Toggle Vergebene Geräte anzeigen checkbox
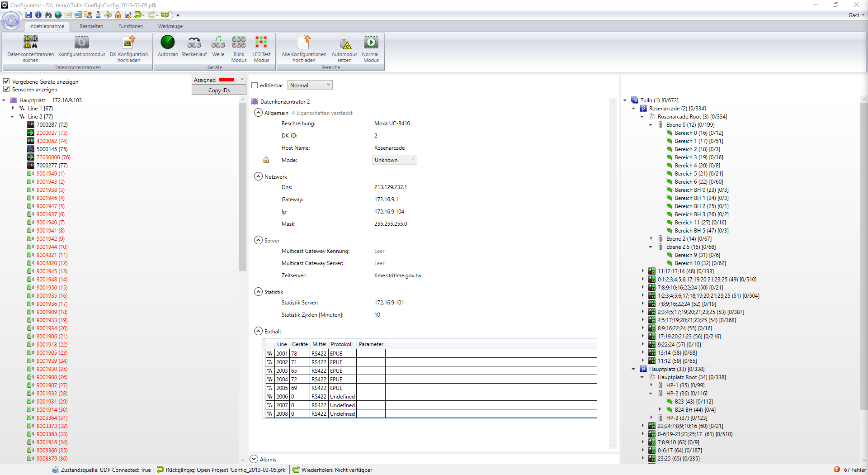This screenshot has height=475, width=868. coord(6,81)
